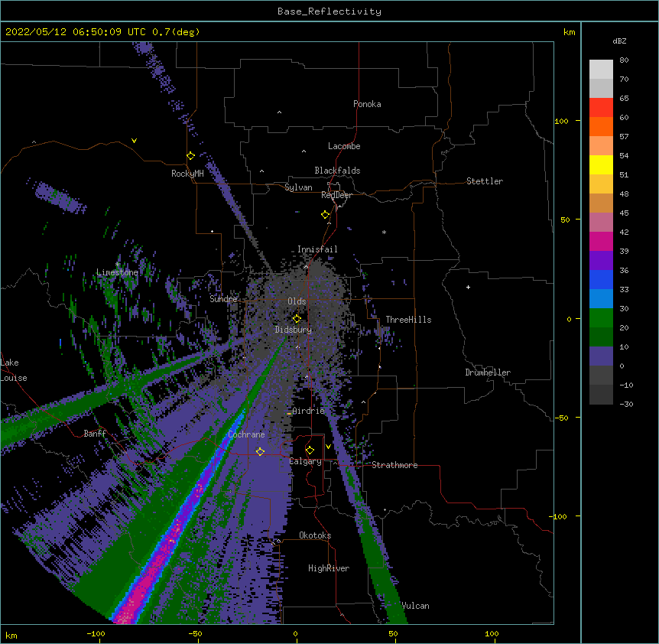Pick the red 60–65 dBZ legend swatch
The width and height of the screenshot is (659, 644).
pyautogui.click(x=601, y=107)
